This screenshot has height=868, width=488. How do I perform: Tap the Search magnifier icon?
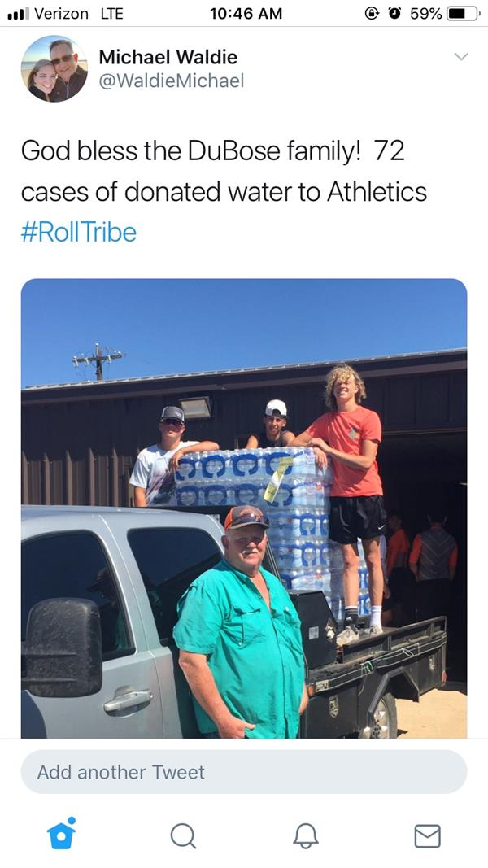click(x=182, y=835)
